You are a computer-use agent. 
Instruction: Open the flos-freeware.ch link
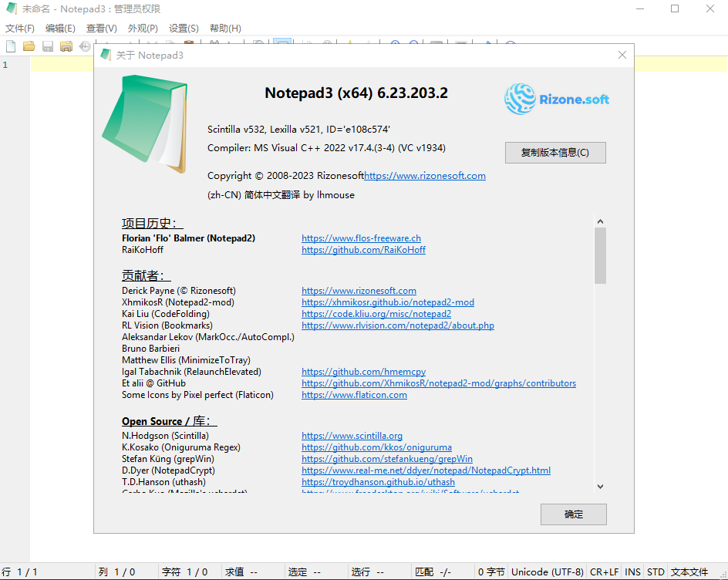click(x=361, y=238)
